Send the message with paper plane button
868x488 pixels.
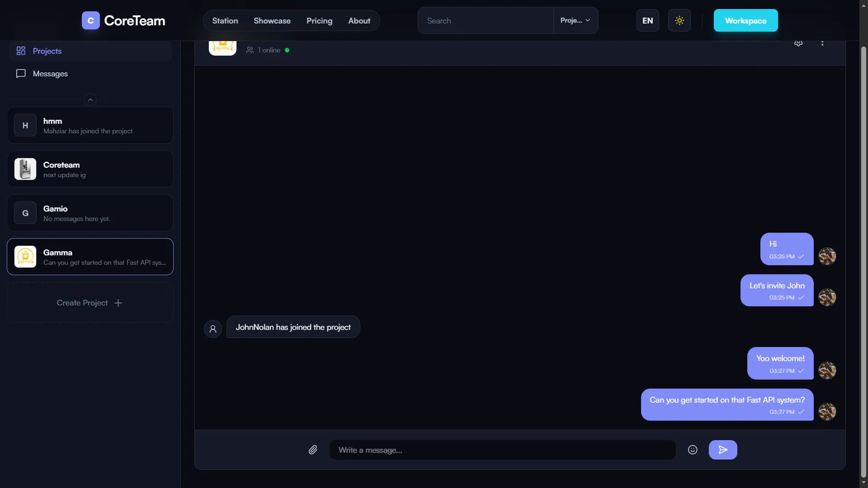coord(723,450)
